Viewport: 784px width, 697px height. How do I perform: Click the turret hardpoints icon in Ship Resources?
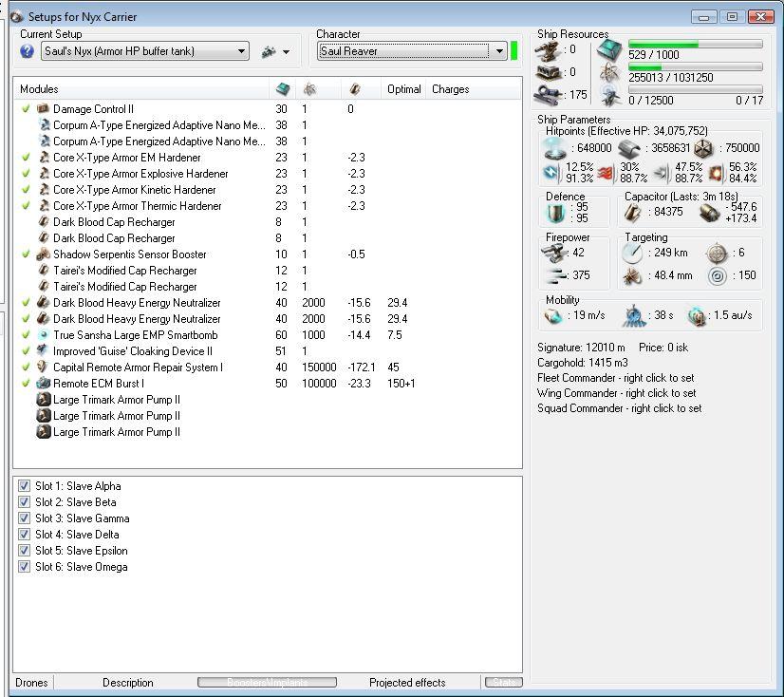point(547,50)
